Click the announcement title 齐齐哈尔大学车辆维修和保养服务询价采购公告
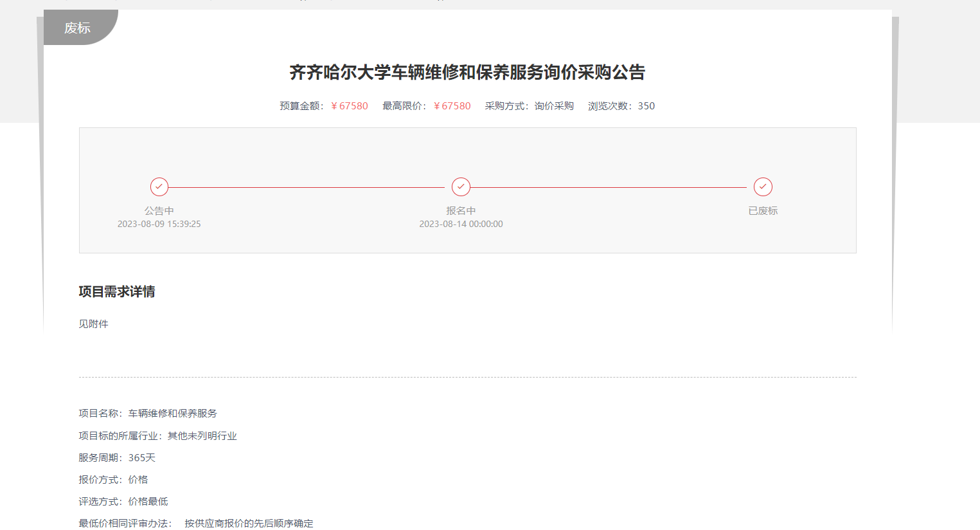Image resolution: width=980 pixels, height=530 pixels. point(467,72)
